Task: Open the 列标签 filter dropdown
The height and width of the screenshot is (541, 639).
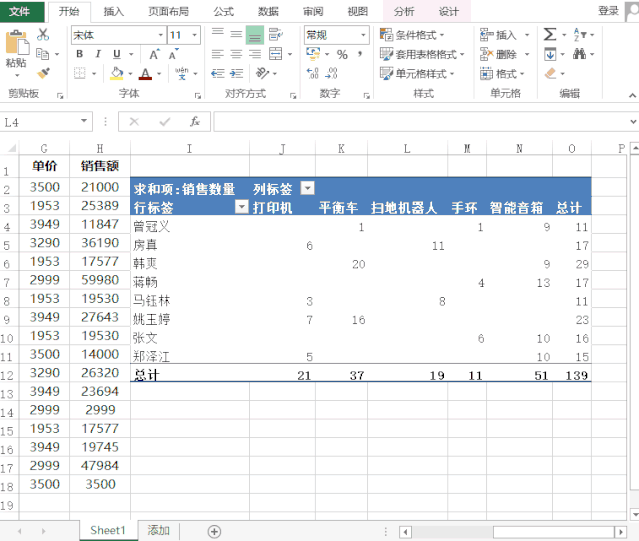Action: point(308,188)
